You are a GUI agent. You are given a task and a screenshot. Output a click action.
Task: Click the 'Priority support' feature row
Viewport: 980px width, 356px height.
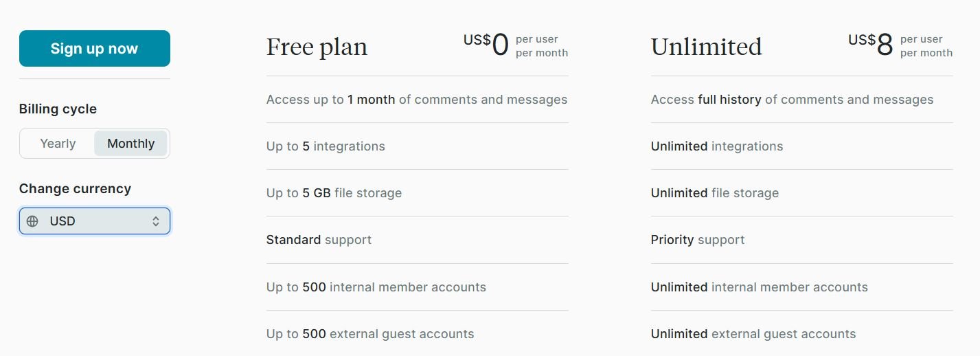802,240
